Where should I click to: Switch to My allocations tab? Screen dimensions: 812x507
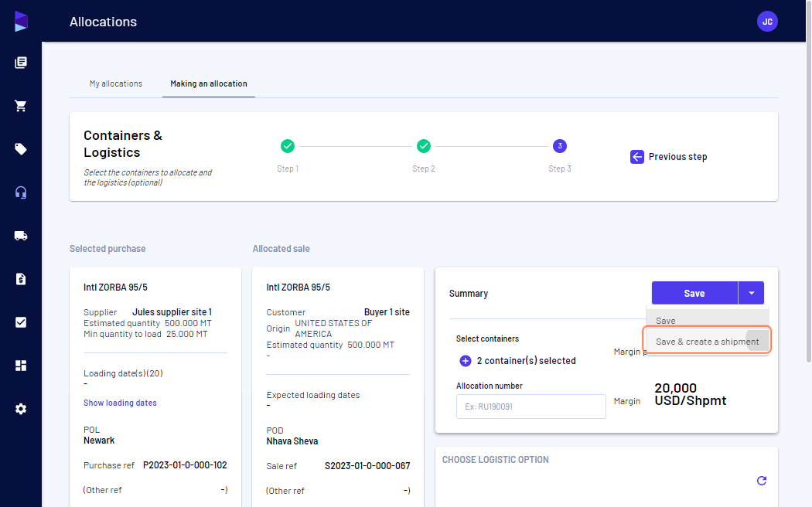[x=115, y=83]
